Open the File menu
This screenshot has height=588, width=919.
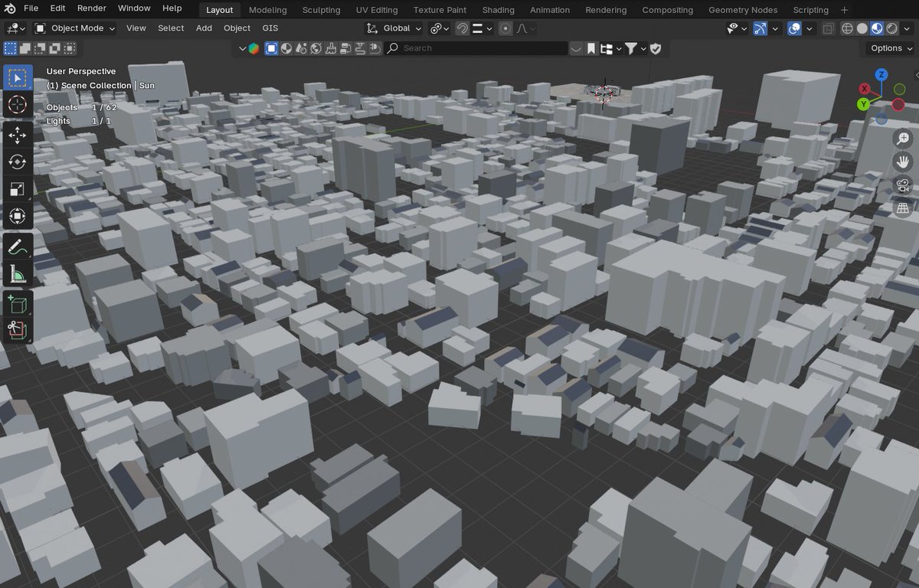[31, 8]
